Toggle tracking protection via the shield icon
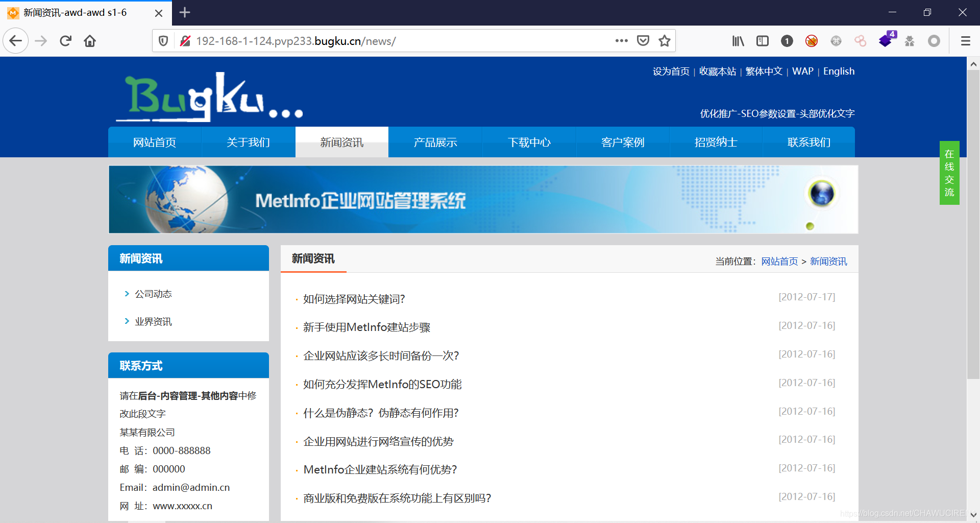The height and width of the screenshot is (523, 980). 163,40
